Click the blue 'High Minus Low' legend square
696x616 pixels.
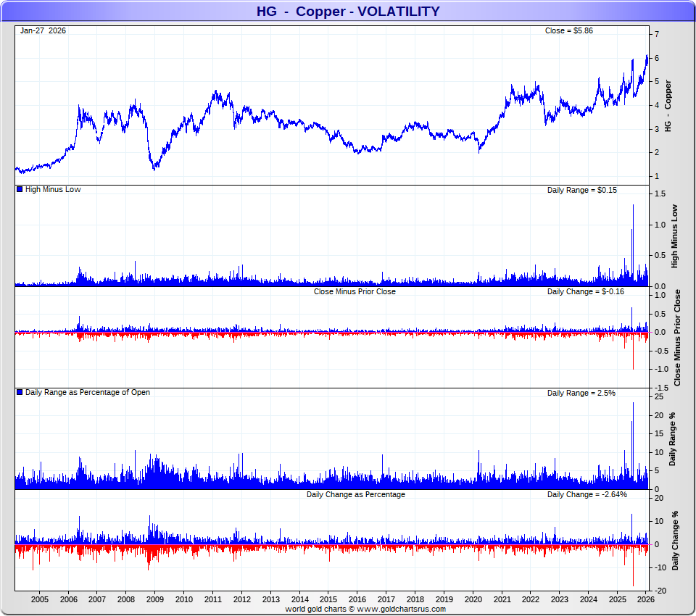tap(20, 189)
